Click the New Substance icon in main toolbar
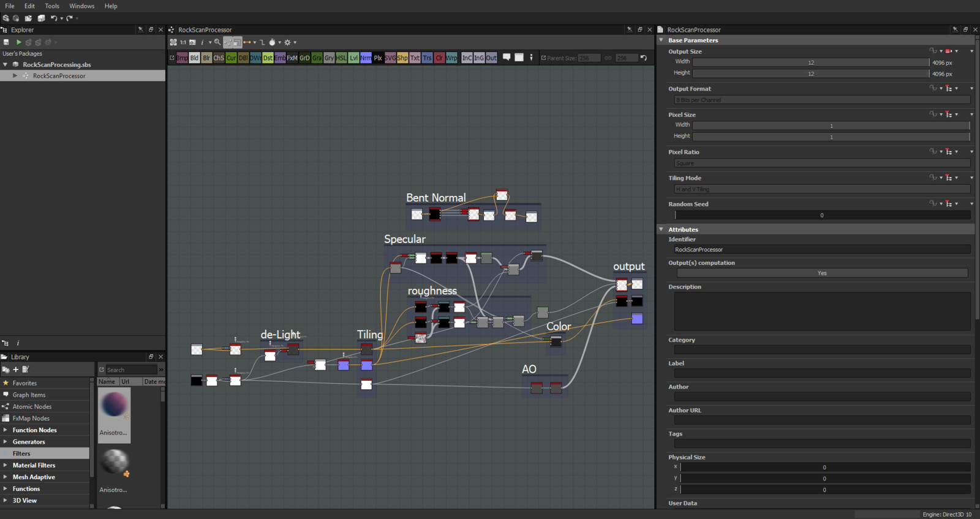The image size is (980, 519). pos(6,18)
